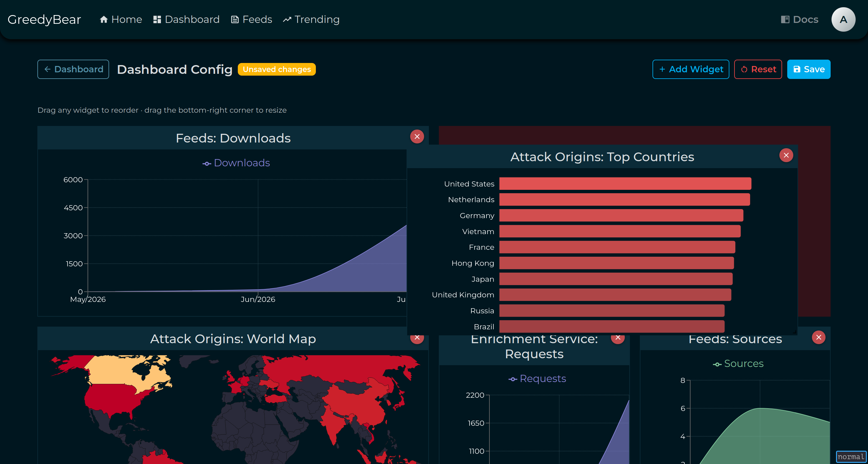Remove the Feeds: Sources widget

819,337
